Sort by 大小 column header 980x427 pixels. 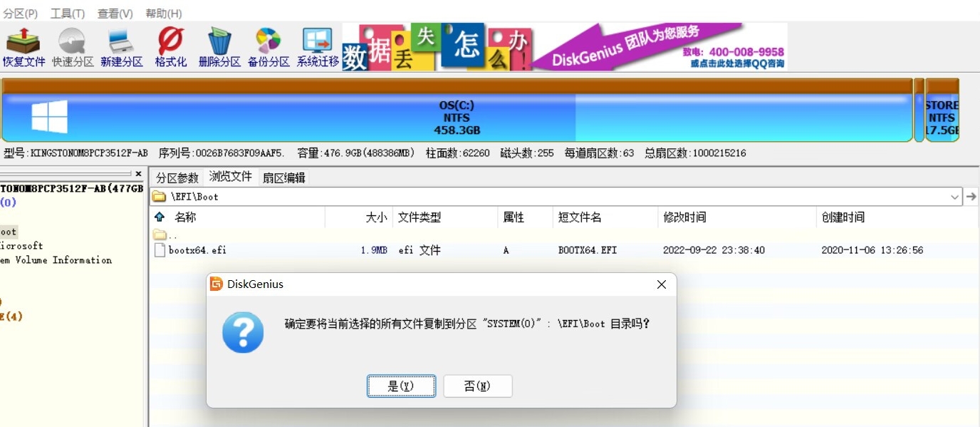(376, 217)
